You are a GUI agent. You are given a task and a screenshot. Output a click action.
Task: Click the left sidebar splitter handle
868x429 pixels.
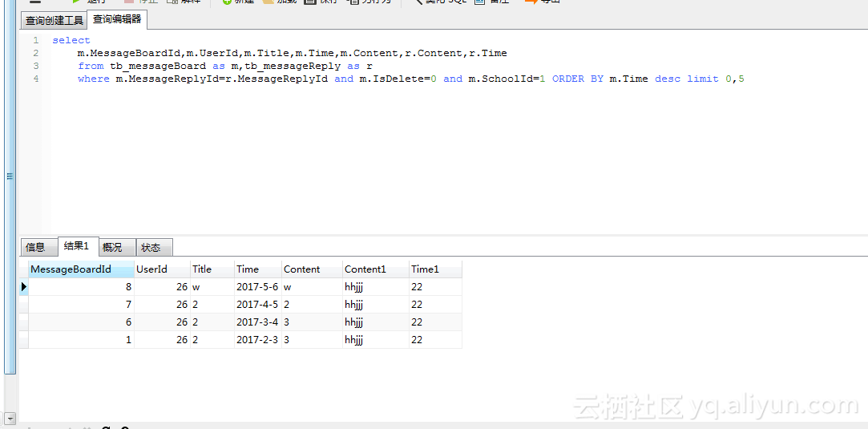10,176
